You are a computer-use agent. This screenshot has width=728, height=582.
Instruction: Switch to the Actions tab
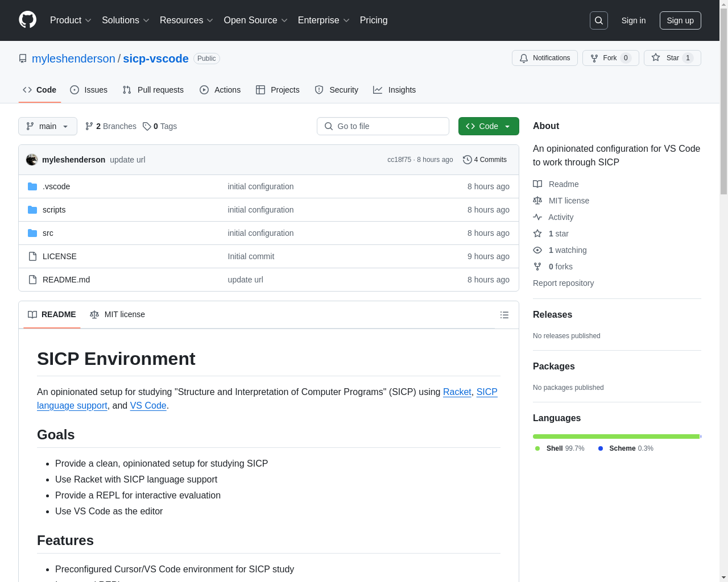(220, 90)
